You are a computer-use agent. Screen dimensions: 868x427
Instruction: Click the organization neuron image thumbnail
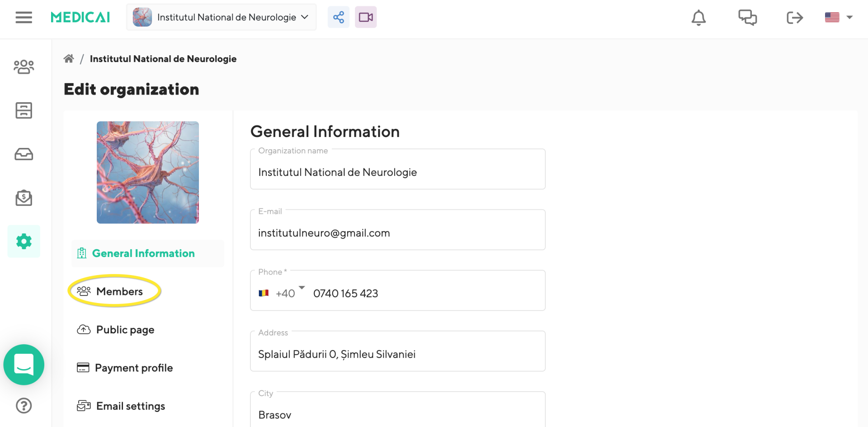[148, 172]
